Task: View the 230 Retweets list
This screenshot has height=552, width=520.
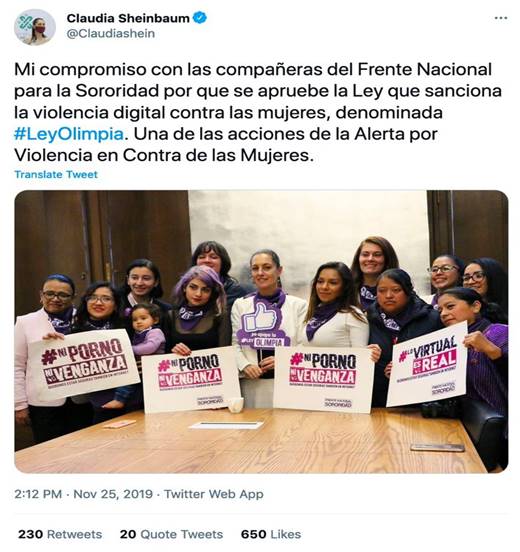Action: pos(60,534)
